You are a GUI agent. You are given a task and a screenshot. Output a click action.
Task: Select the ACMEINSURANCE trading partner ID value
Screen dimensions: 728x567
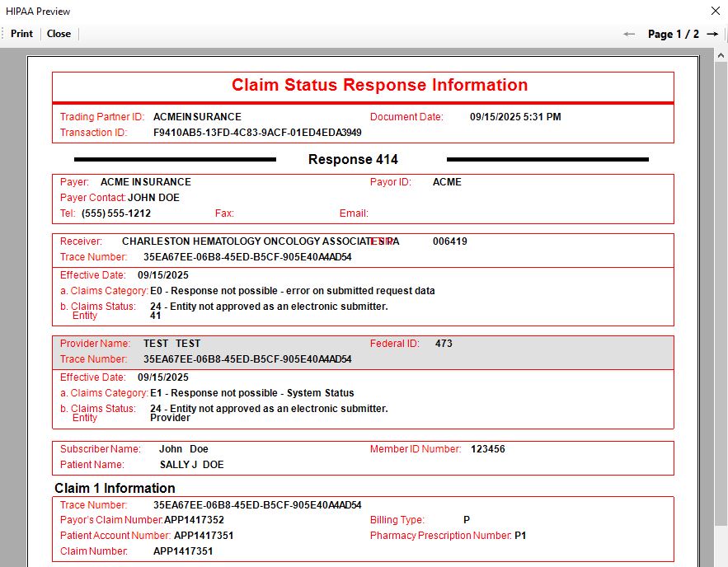pos(197,117)
